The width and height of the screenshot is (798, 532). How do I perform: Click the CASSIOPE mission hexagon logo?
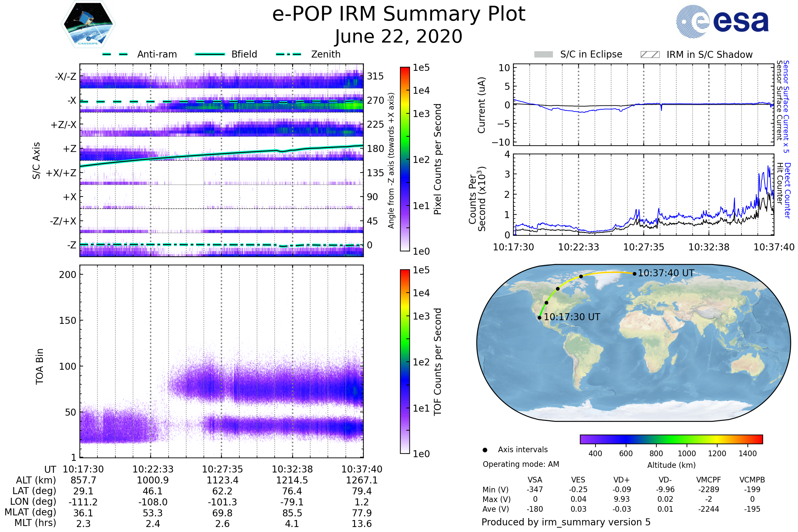(x=88, y=24)
